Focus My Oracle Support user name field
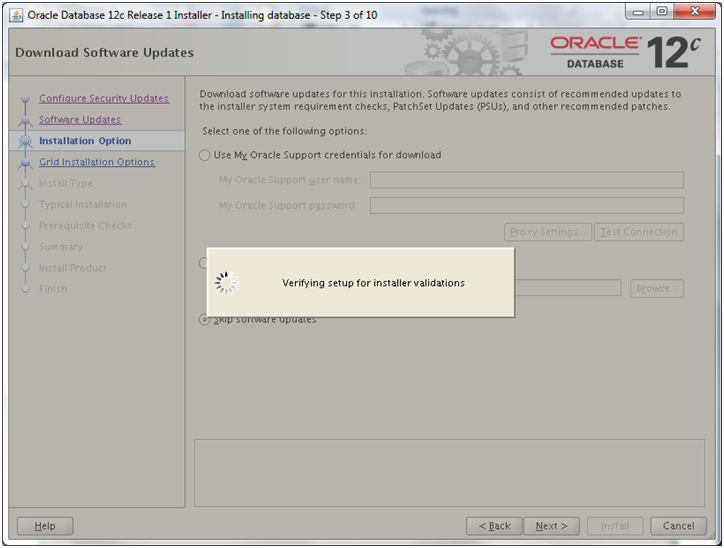 [x=526, y=180]
